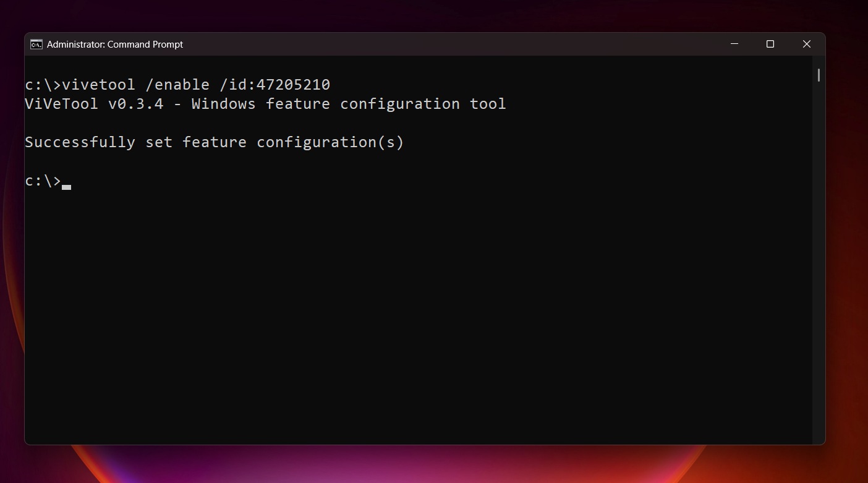
Task: Click the Command Prompt icon in title bar
Action: pos(36,45)
